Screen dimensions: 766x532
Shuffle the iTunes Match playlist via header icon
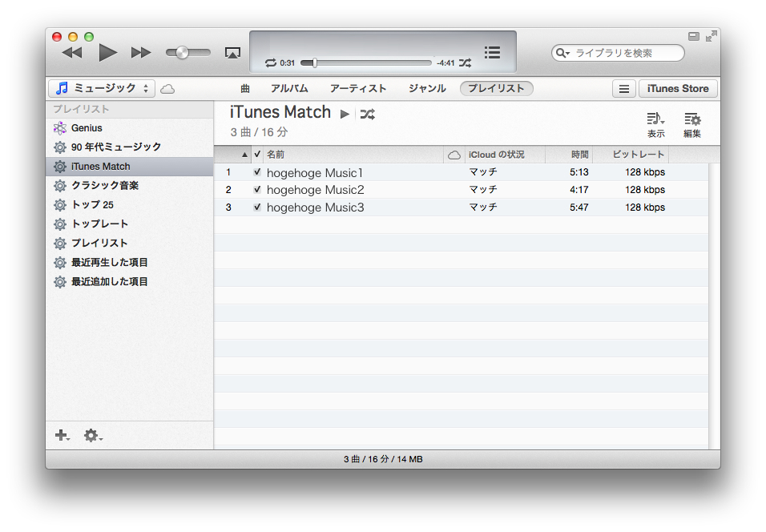pyautogui.click(x=367, y=115)
